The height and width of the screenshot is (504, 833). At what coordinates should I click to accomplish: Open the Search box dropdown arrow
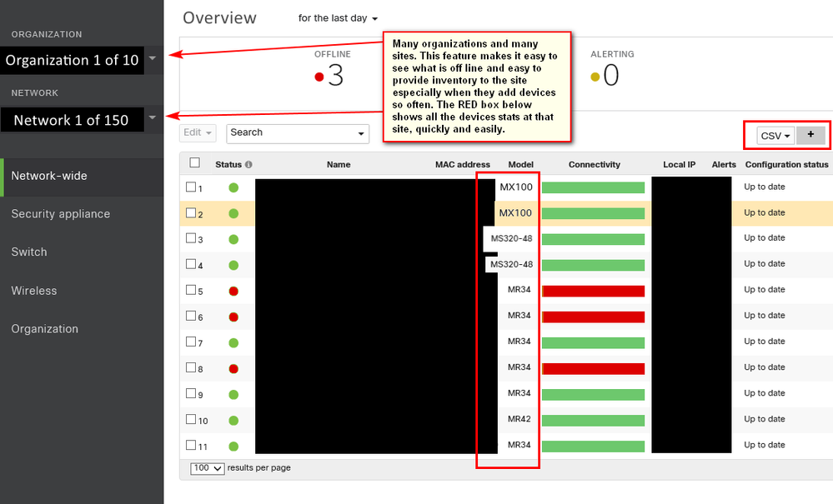click(x=361, y=133)
